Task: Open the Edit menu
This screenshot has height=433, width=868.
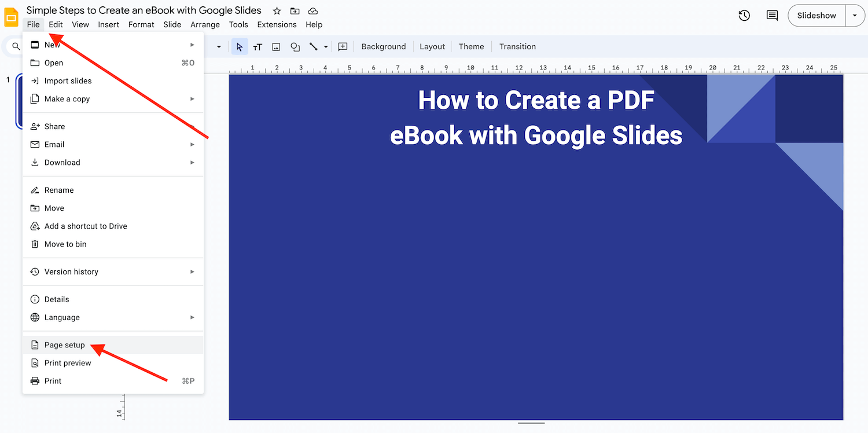Action: pos(56,24)
